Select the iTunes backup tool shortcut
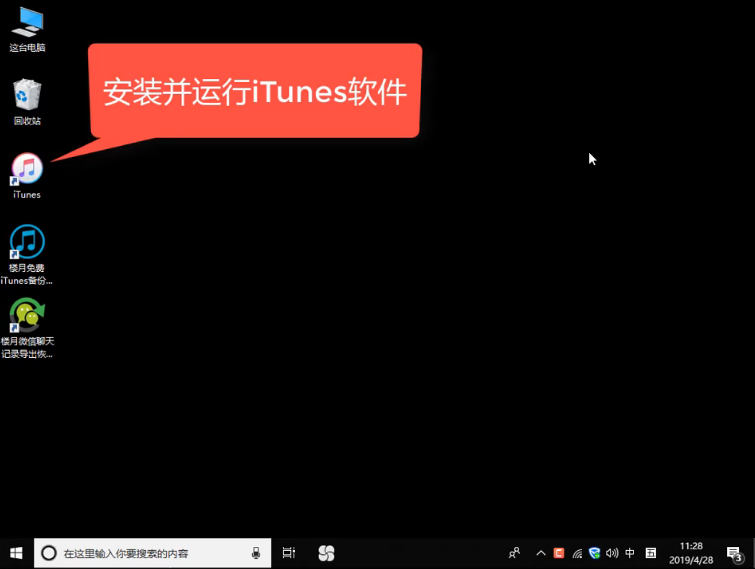This screenshot has width=755, height=569. tap(27, 255)
